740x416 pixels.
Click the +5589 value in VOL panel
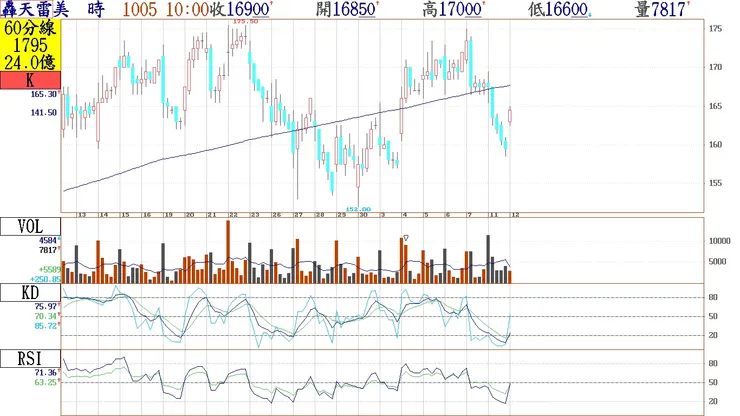(50, 269)
